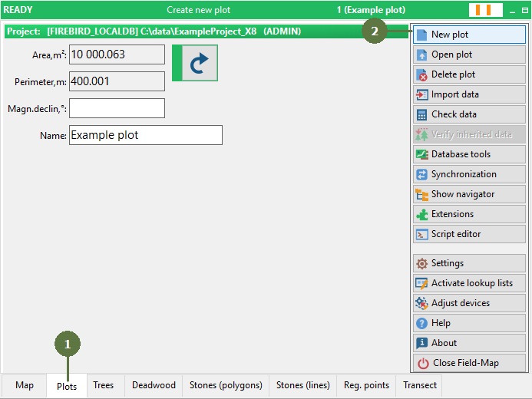Click the Help question mark icon
532x399 pixels.
click(x=421, y=323)
